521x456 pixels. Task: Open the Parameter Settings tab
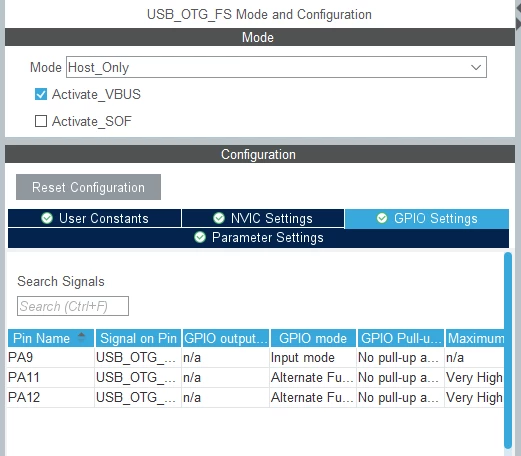coord(258,238)
